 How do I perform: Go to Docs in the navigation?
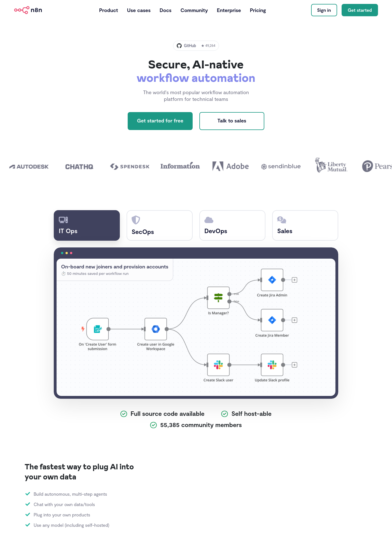[165, 10]
